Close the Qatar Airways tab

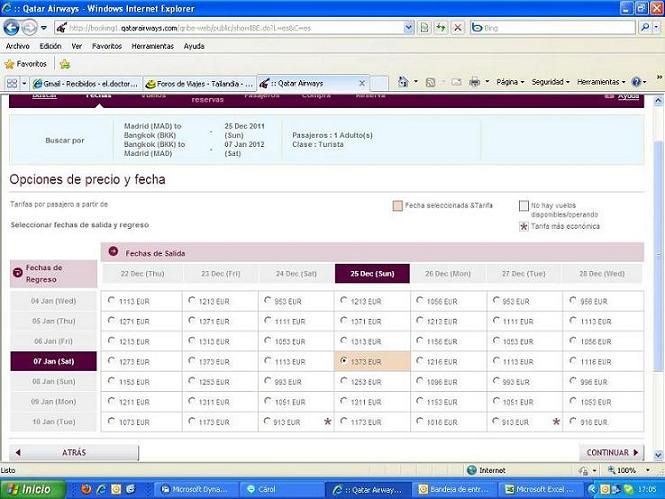point(362,84)
